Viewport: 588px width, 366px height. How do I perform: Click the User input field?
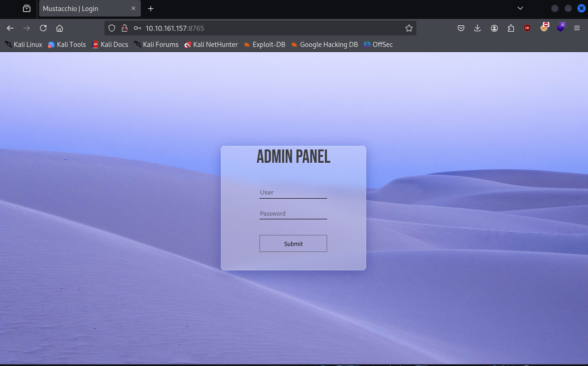293,192
